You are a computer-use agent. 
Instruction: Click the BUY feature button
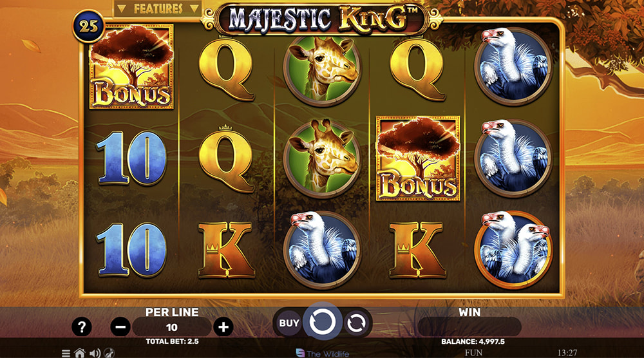(x=289, y=323)
